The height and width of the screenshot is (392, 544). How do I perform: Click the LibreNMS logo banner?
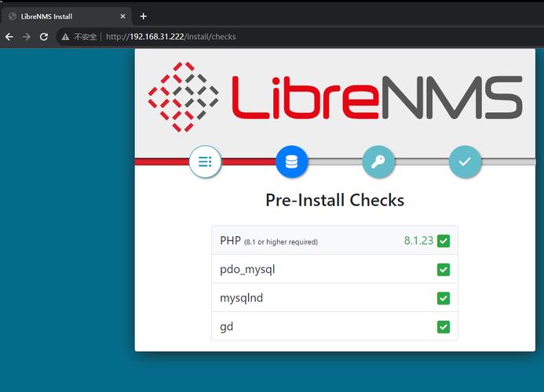(x=334, y=97)
